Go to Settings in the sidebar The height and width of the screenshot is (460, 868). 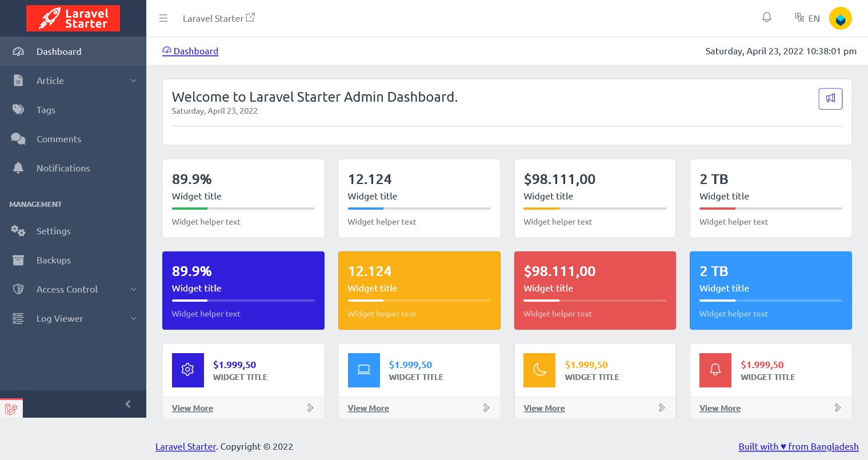click(x=73, y=231)
